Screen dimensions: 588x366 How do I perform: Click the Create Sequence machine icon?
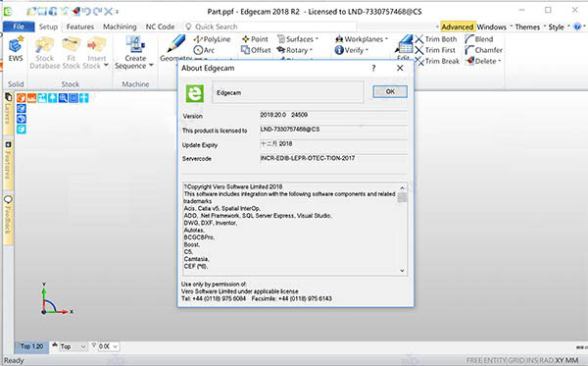[x=135, y=45]
